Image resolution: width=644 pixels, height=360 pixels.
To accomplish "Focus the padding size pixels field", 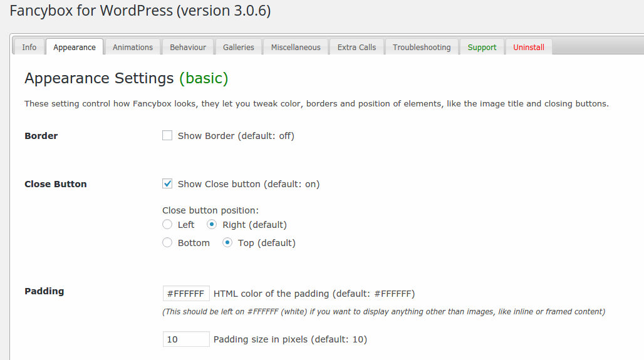I will [186, 339].
